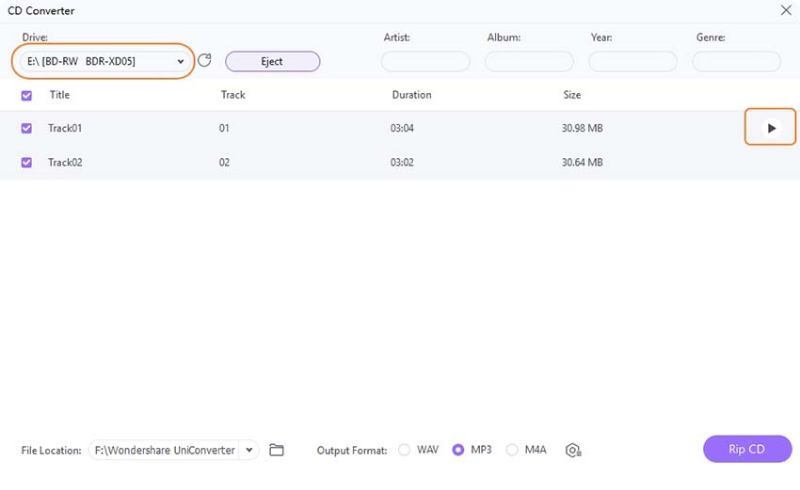Click the Eject button

(x=272, y=62)
